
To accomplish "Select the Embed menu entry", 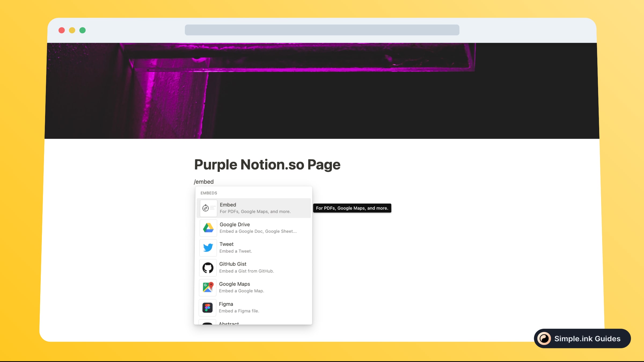I will pos(254,208).
